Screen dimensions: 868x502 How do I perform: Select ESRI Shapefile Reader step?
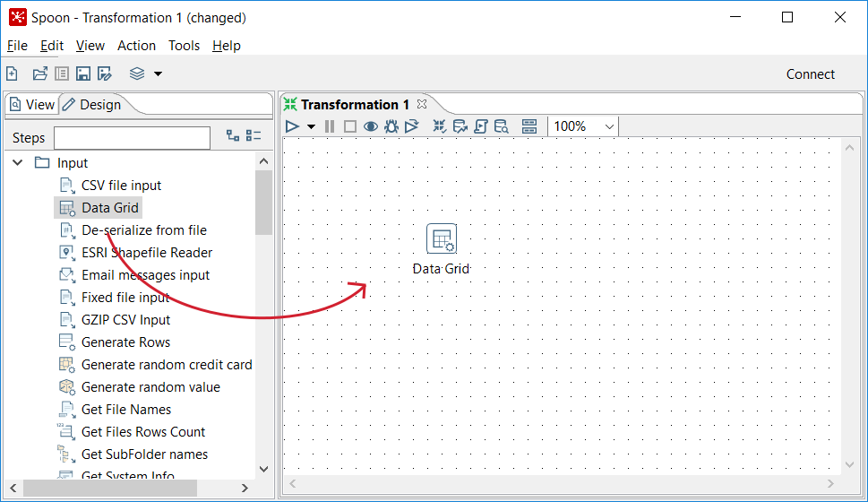point(147,253)
